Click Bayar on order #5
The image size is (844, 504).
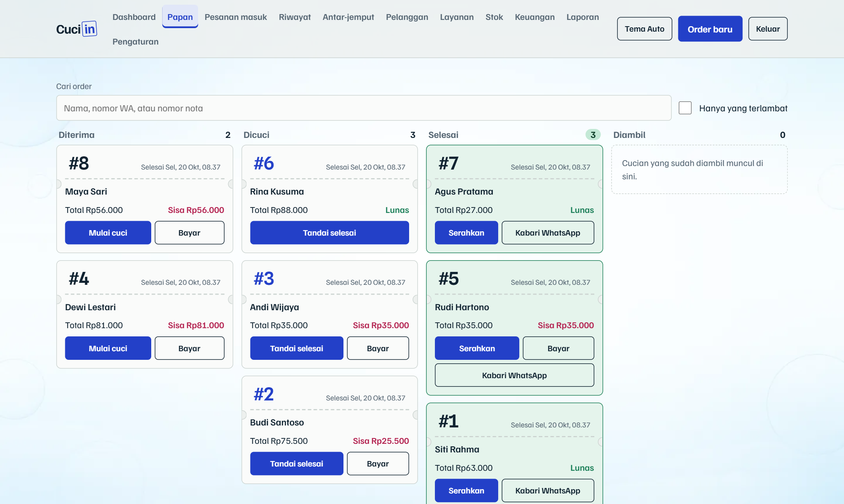click(558, 349)
